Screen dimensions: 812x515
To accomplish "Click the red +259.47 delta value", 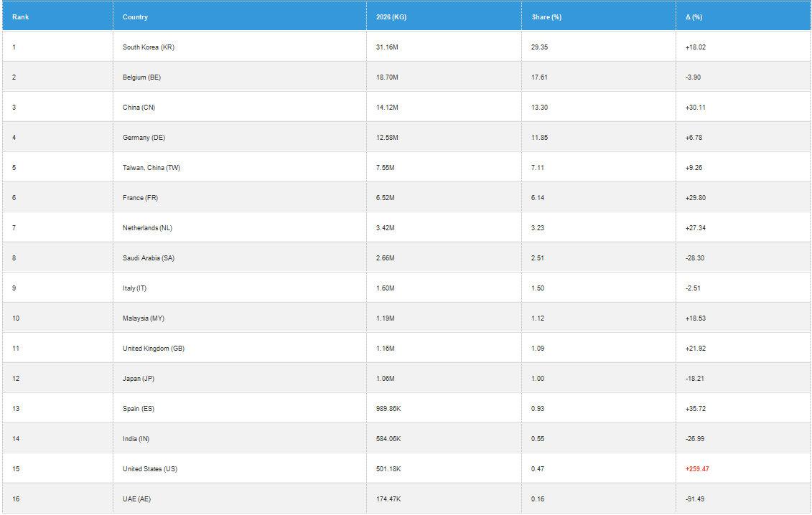I will (697, 469).
